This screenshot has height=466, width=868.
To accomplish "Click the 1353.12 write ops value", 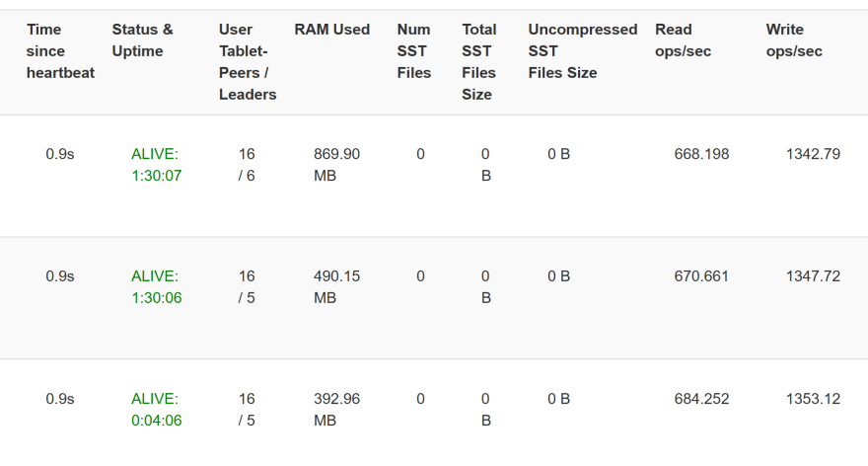I will tap(813, 399).
